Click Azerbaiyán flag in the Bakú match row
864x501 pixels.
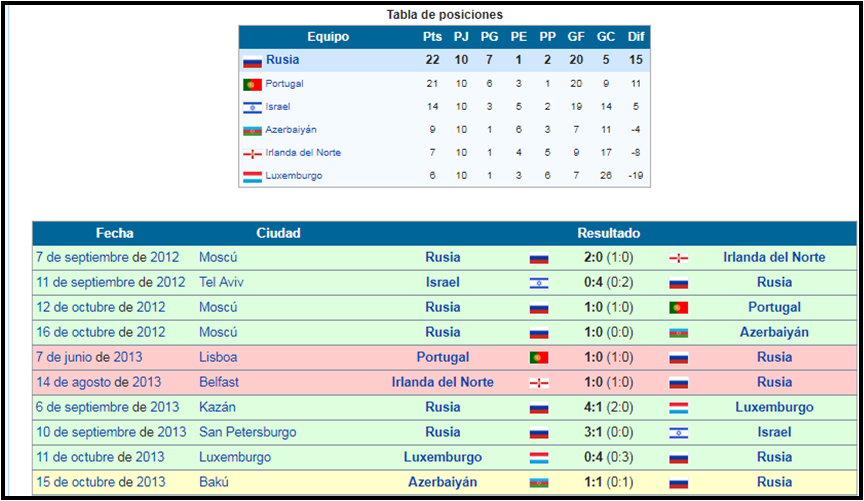pos(539,482)
